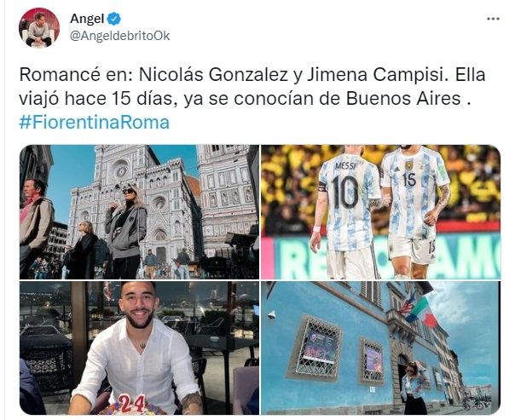The width and height of the screenshot is (515, 420).
Task: Open the Florence cathedral photo
Action: pos(139,212)
